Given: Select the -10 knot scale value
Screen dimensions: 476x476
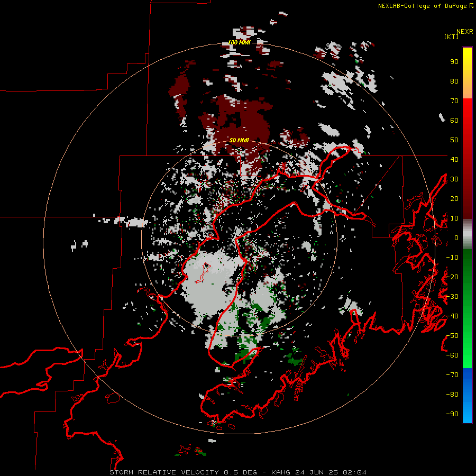Looking at the screenshot, I should pos(452,258).
